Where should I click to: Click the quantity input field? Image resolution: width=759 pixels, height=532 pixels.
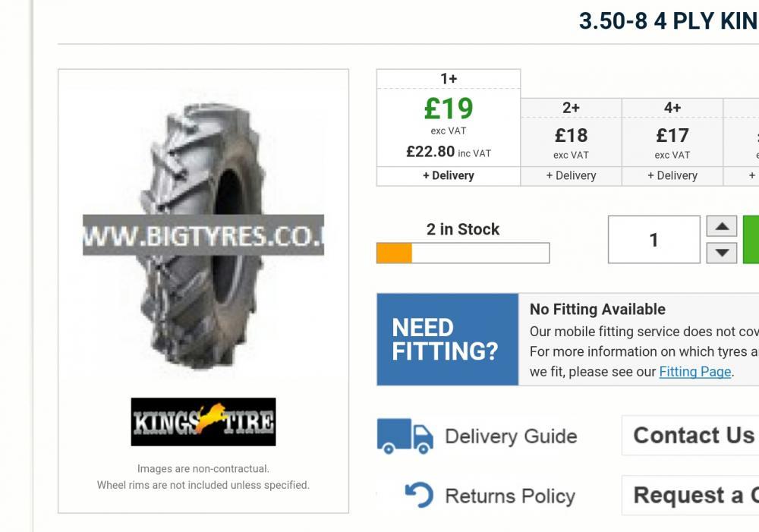click(653, 240)
